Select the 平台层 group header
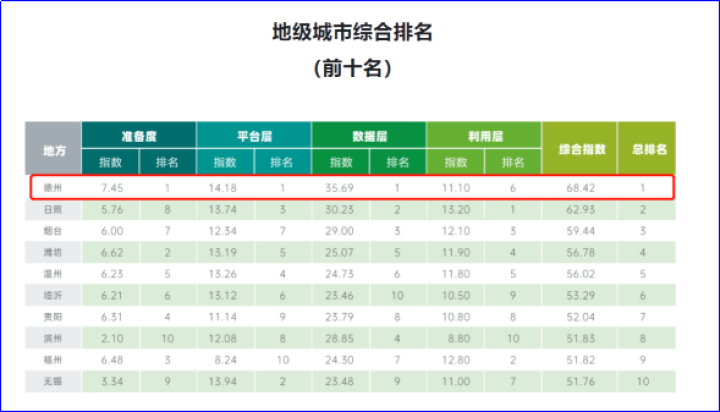This screenshot has height=412, width=720. pos(254,135)
